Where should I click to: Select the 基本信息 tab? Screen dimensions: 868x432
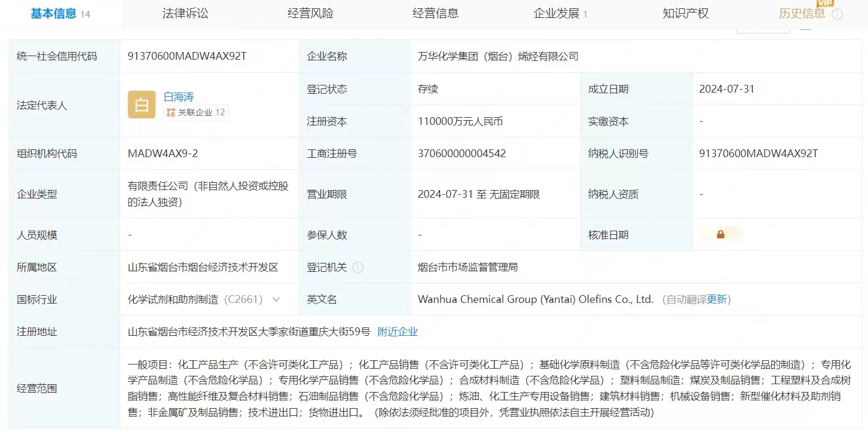pos(54,13)
